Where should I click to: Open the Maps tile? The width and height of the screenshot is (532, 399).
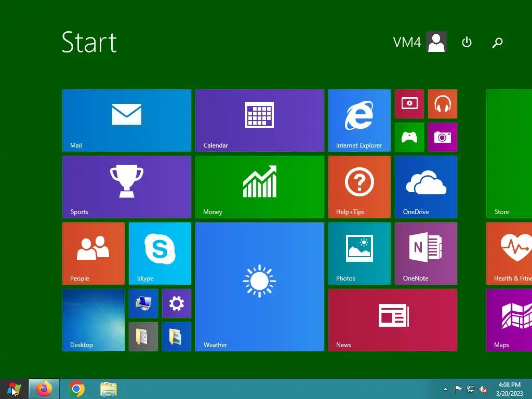coord(509,320)
